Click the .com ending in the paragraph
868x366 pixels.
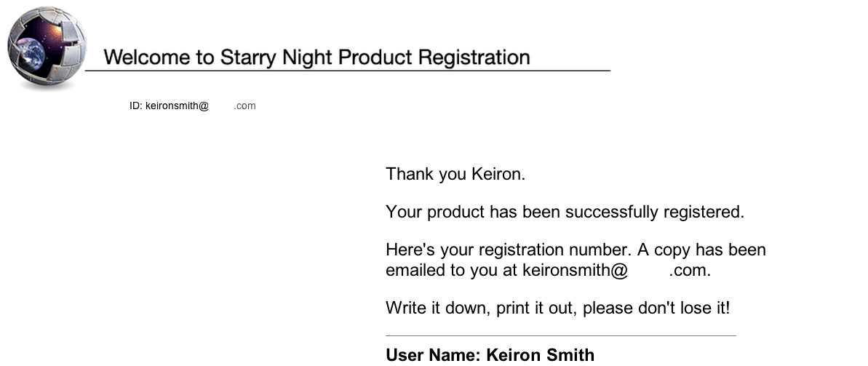pos(690,271)
